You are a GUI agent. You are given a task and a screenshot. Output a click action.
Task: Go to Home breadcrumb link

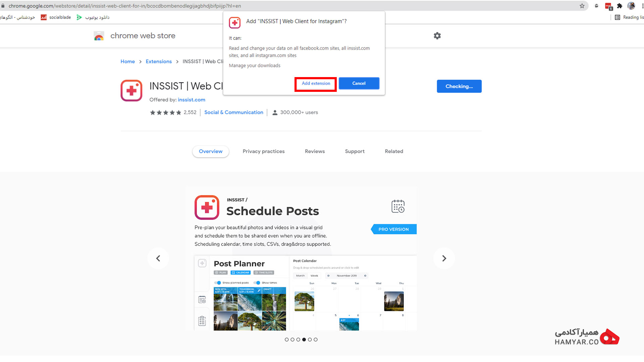pos(127,61)
